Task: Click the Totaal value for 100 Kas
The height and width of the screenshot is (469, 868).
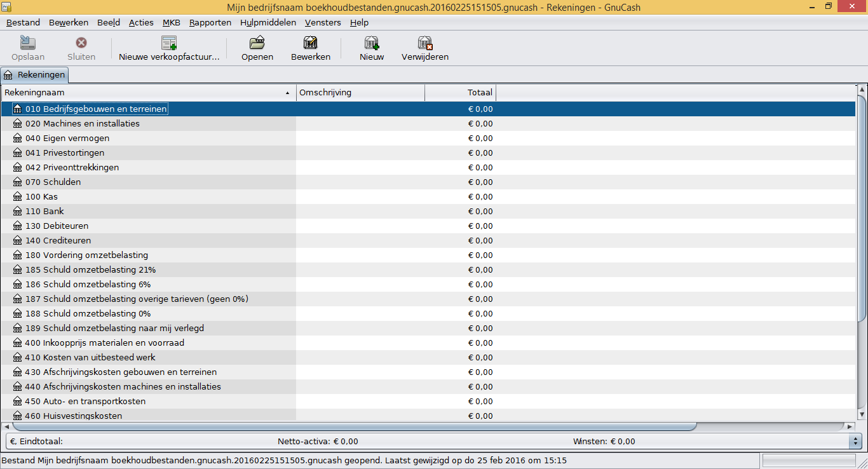Action: coord(480,197)
